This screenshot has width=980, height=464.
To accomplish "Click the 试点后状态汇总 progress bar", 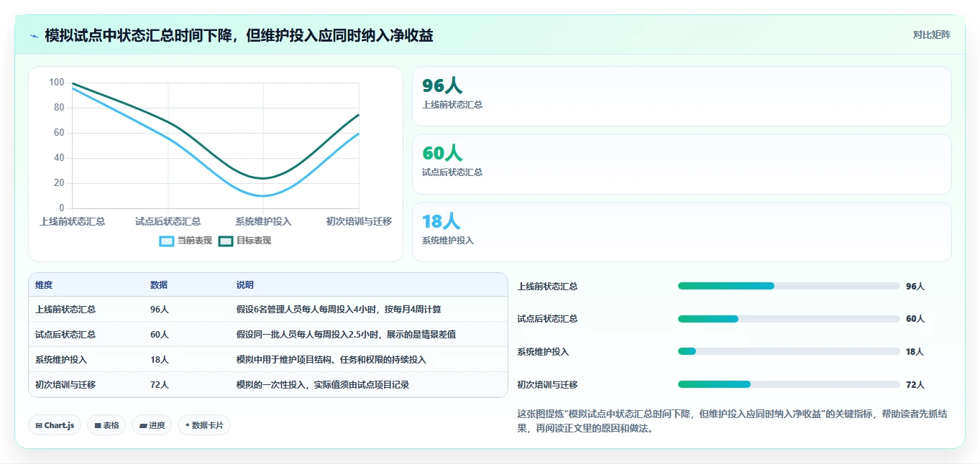I will pyautogui.click(x=789, y=319).
